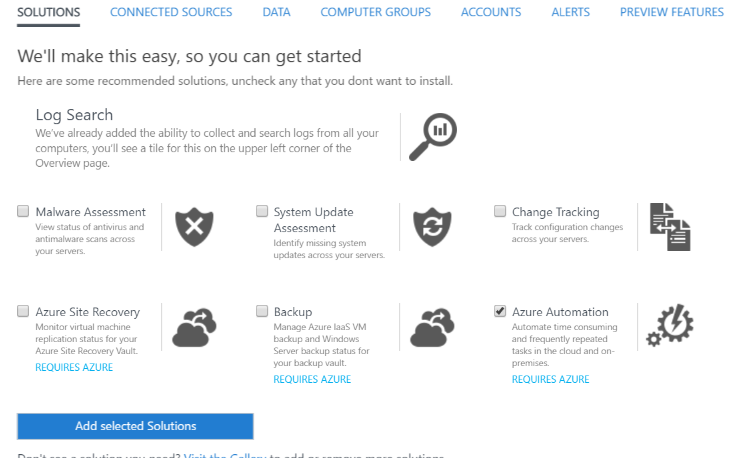
Task: Open the Preview Features tab
Action: (x=672, y=12)
